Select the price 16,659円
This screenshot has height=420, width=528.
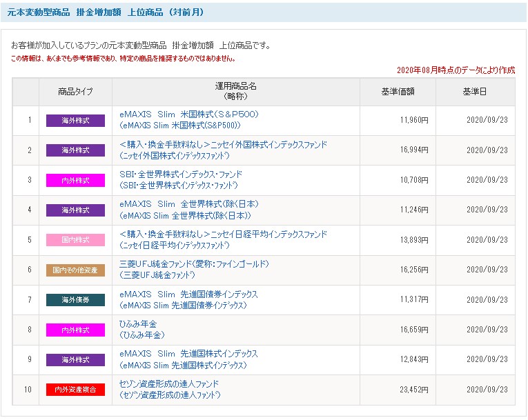tap(414, 330)
